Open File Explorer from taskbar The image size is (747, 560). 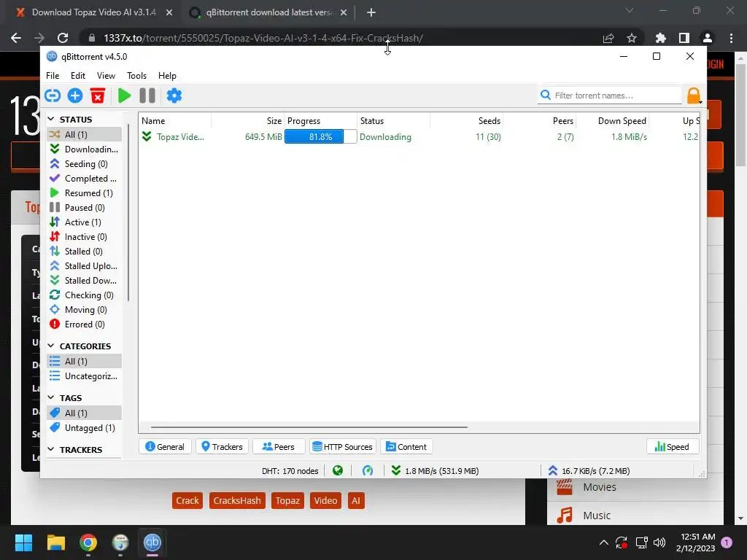click(55, 542)
